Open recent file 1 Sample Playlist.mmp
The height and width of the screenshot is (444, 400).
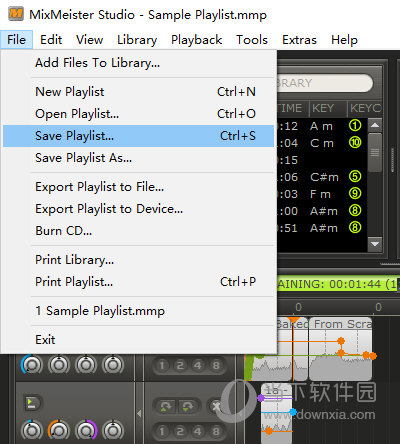point(138,311)
